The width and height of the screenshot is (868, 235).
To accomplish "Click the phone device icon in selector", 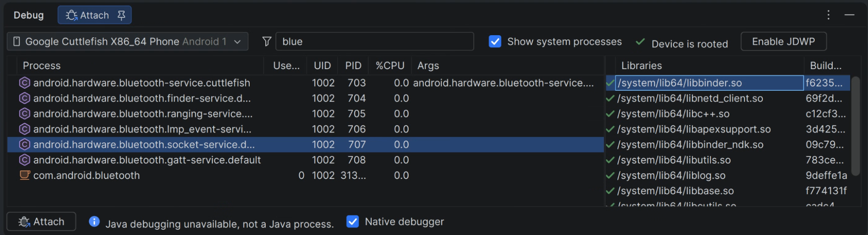I will [x=17, y=41].
